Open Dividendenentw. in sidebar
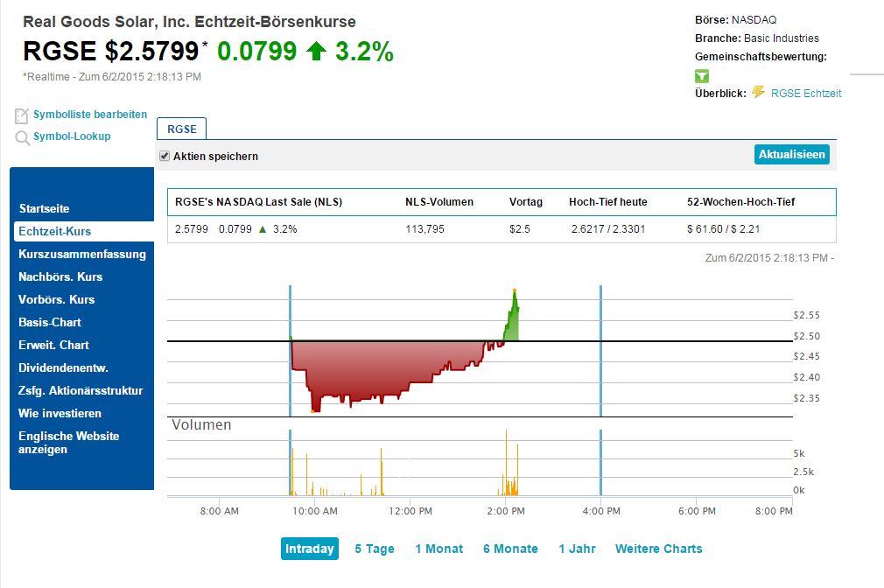This screenshot has height=588, width=884. coord(63,367)
